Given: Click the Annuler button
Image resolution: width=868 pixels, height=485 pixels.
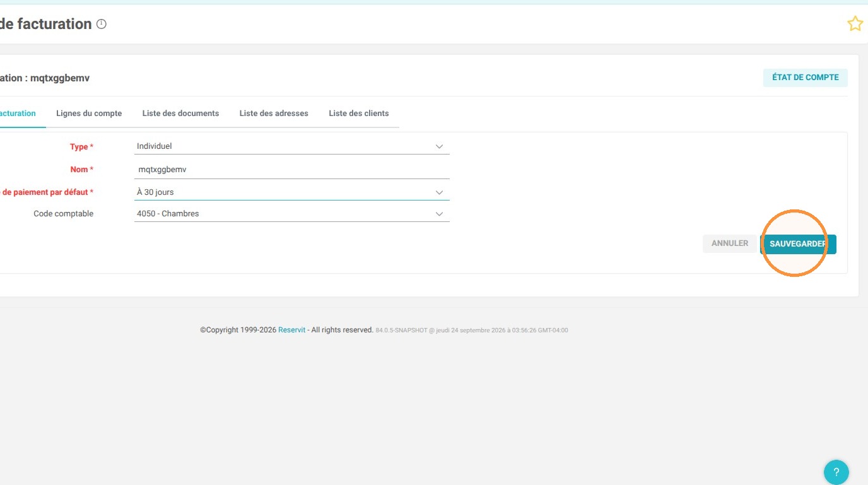Looking at the screenshot, I should (730, 243).
